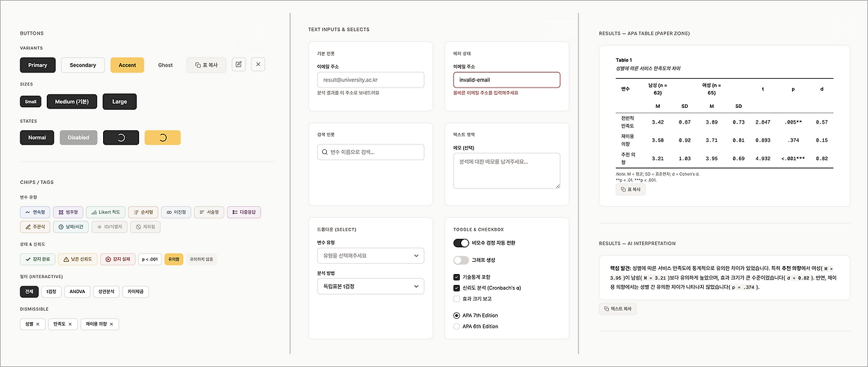Switch filter to 상관분석
The height and width of the screenshot is (367, 868).
106,292
